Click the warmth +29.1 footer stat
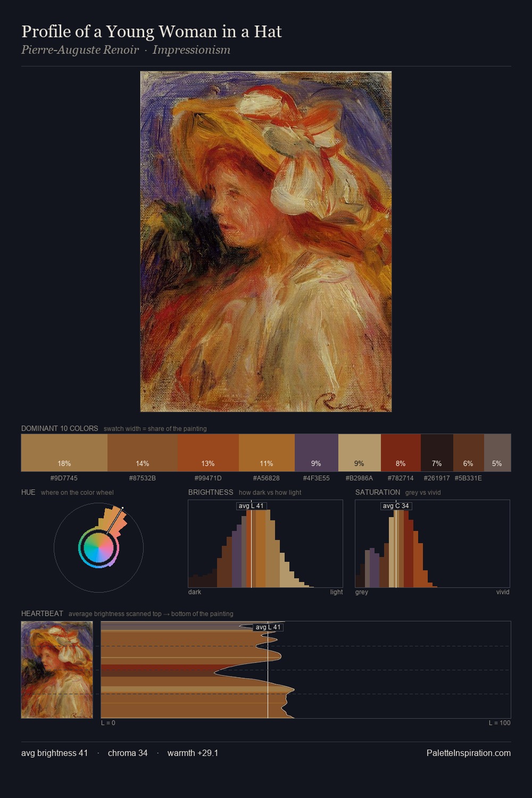532x798 pixels. [193, 753]
